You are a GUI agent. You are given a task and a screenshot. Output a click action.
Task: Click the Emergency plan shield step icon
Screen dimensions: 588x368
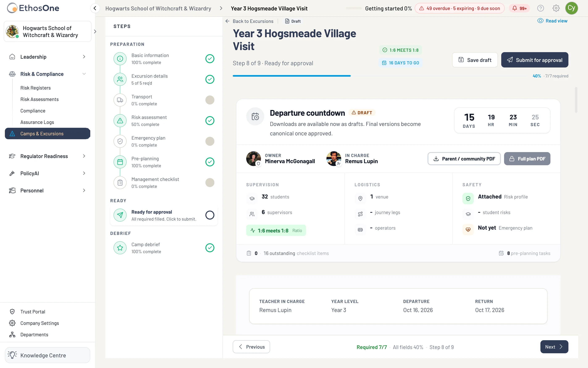click(120, 141)
